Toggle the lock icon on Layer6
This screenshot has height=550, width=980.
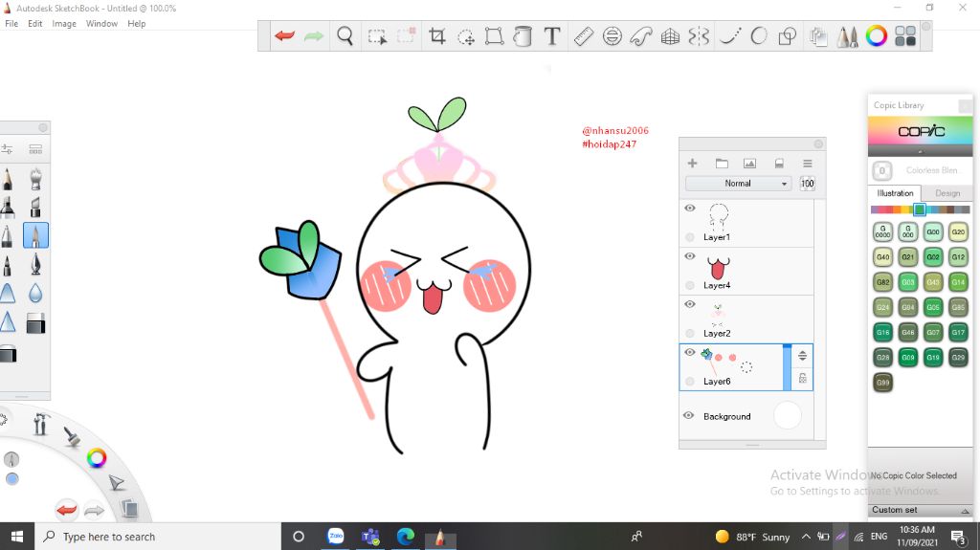click(803, 378)
